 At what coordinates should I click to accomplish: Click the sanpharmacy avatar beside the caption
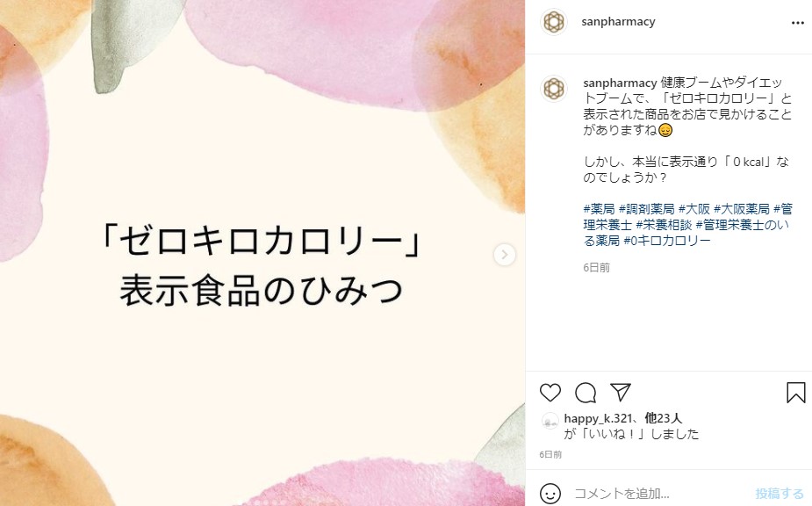tap(554, 88)
